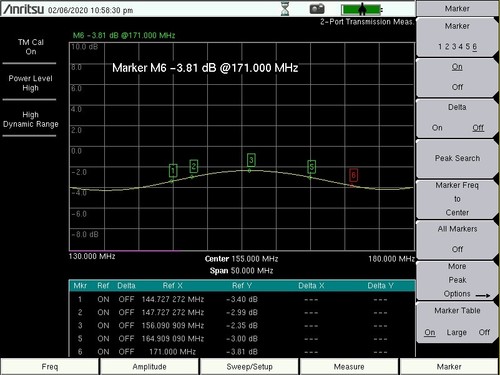Screen dimensions: 500x375
Task: Click the 10.0 dB top scale label
Action: 84,47
